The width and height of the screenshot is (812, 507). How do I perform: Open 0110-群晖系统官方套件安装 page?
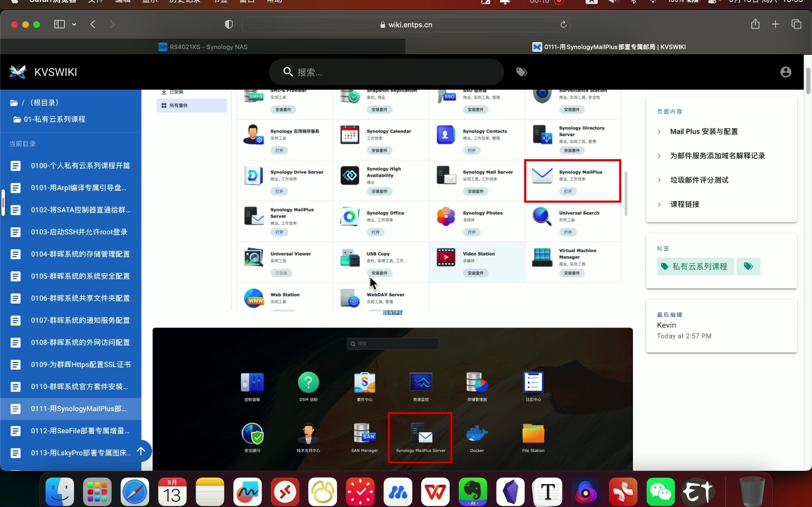point(71,387)
